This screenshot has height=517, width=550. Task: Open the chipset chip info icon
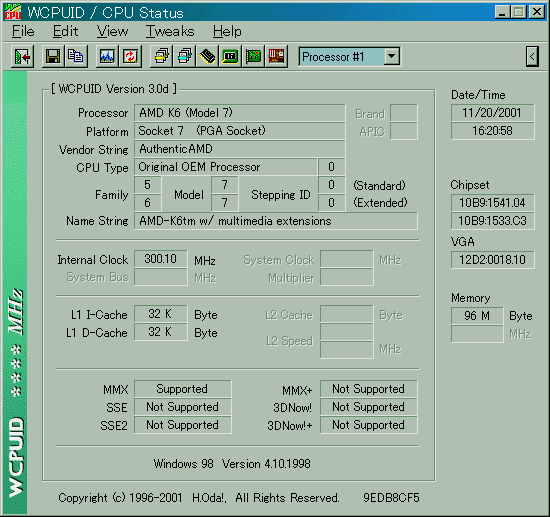pyautogui.click(x=230, y=56)
